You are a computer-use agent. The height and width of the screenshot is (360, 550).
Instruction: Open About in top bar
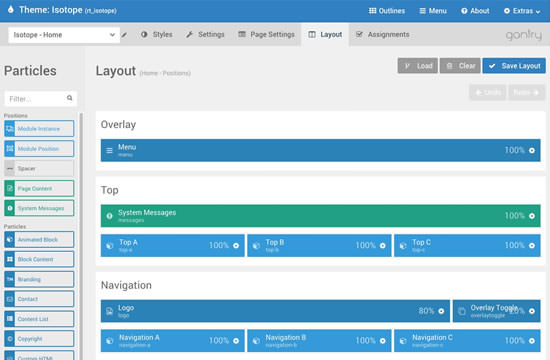point(475,11)
